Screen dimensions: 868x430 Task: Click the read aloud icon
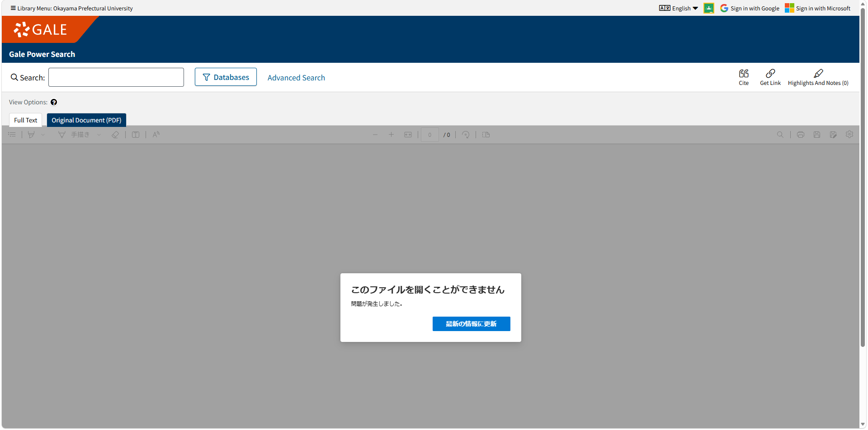pyautogui.click(x=156, y=135)
